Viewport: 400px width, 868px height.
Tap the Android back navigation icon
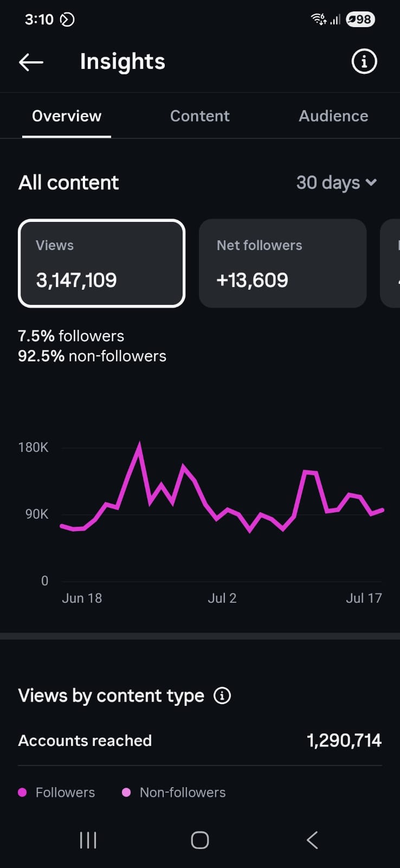[x=312, y=840]
